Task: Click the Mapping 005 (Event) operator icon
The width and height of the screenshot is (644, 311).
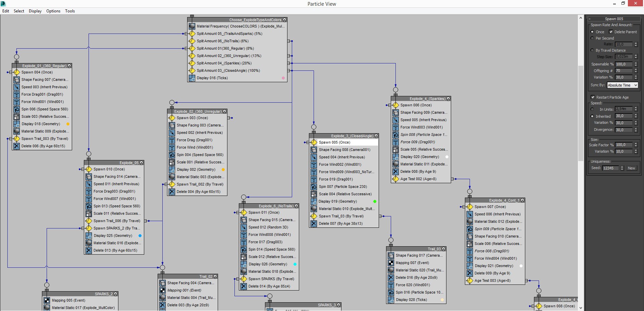Action: 47,300
